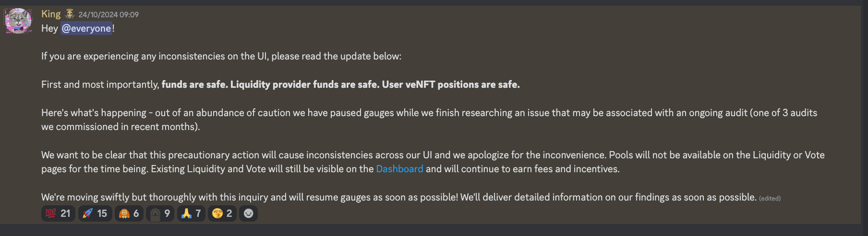Add your rocket emoji reaction
Viewport: 868px width, 236px height.
coord(95,213)
